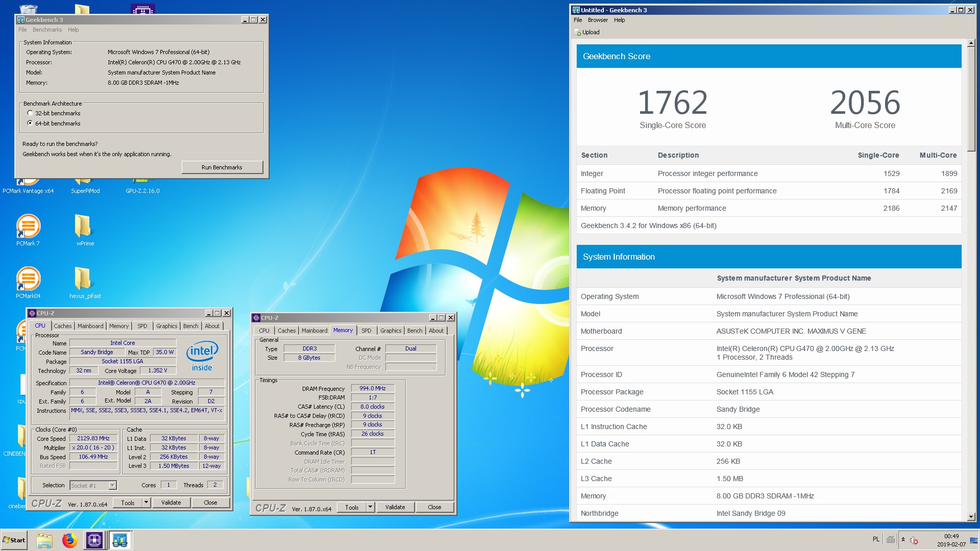Open PCMark Vantage x64 shortcut
The height and width of the screenshot is (551, 980).
click(x=28, y=187)
